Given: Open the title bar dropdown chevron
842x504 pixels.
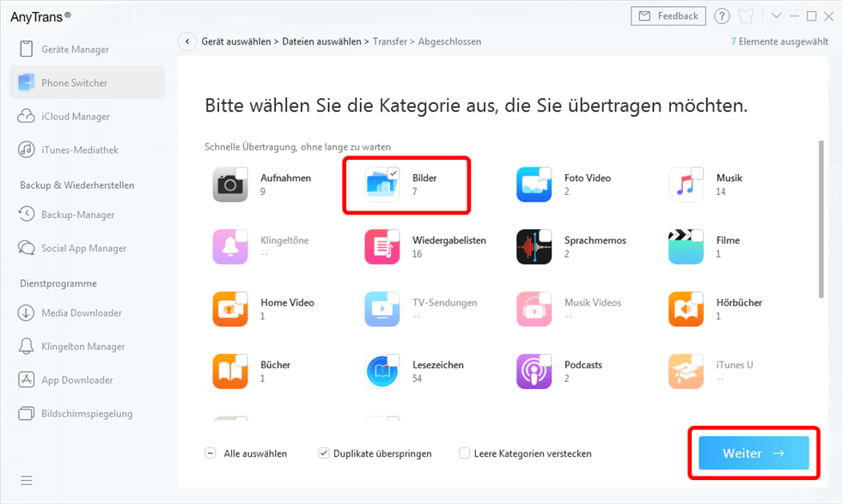Looking at the screenshot, I should [776, 15].
